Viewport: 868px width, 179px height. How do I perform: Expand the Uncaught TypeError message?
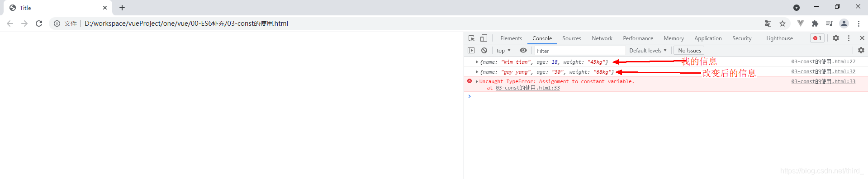[x=477, y=82]
